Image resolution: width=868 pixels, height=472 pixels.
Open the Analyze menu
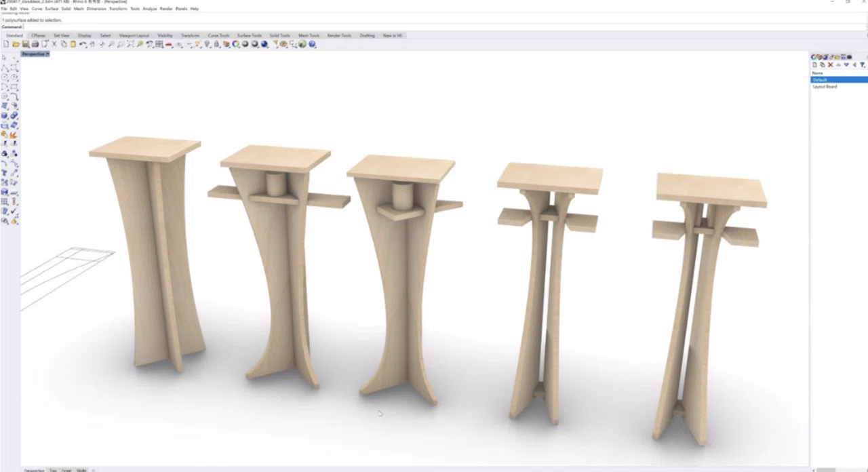click(150, 9)
